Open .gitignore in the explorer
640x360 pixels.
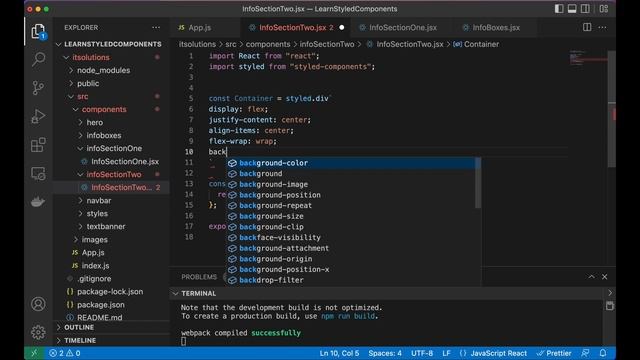[x=94, y=279]
